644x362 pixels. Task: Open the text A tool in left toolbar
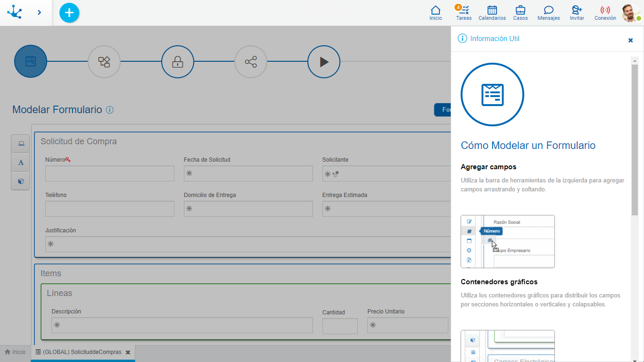coord(21,163)
